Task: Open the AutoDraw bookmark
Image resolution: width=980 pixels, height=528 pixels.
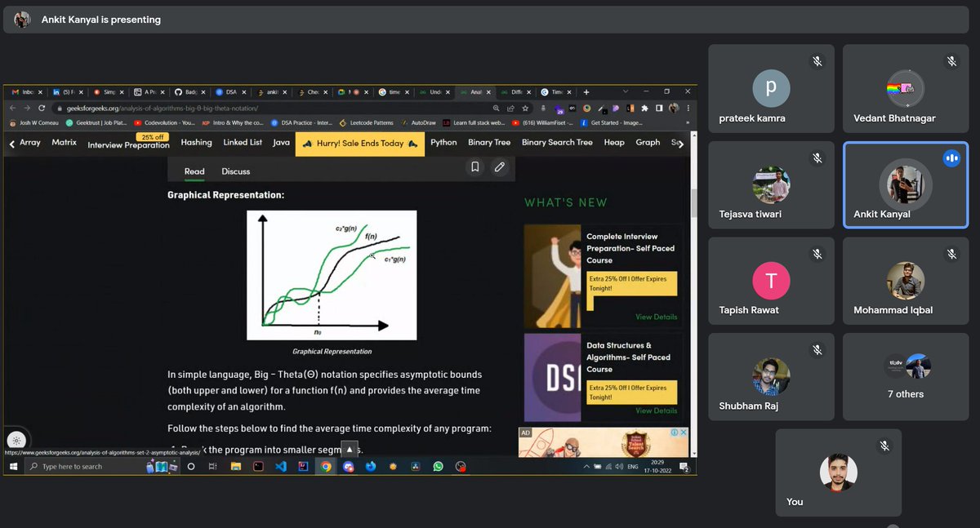Action: 418,123
